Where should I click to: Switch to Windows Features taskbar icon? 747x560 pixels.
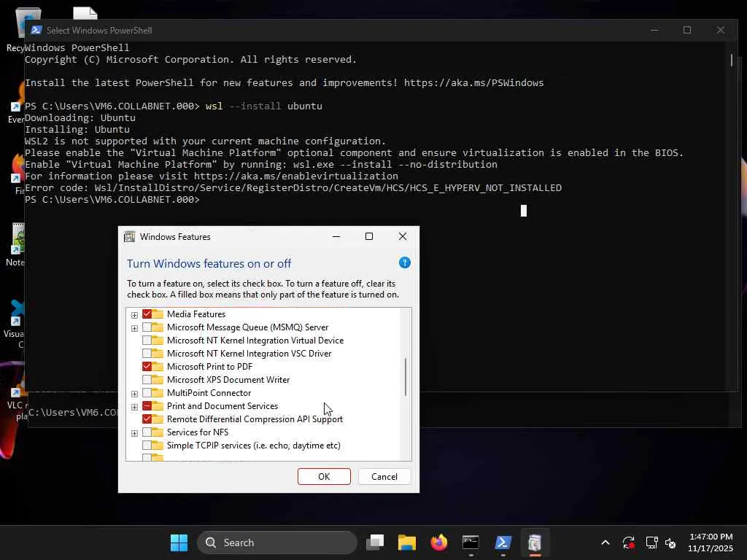click(535, 542)
